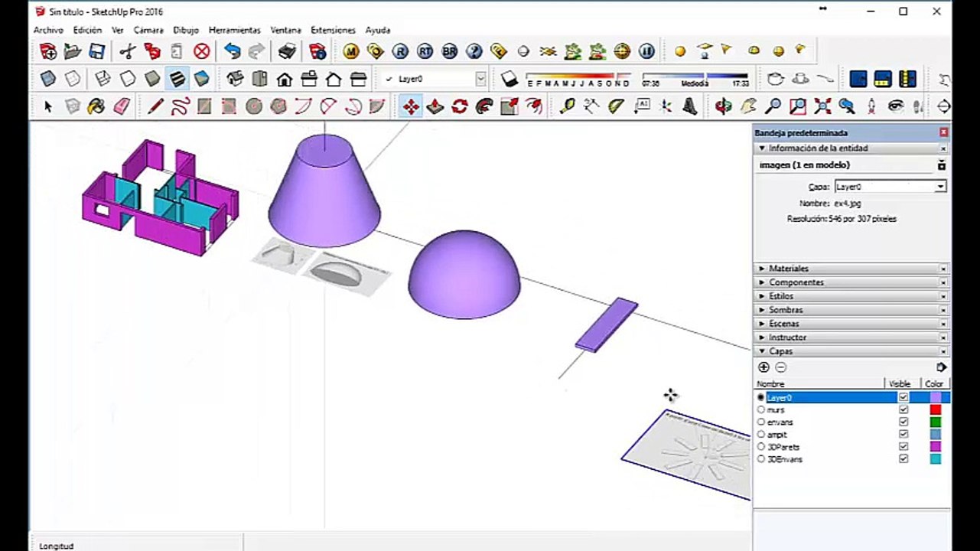Uncheck visibility for 3DParets layer
The width and height of the screenshot is (980, 551).
903,447
